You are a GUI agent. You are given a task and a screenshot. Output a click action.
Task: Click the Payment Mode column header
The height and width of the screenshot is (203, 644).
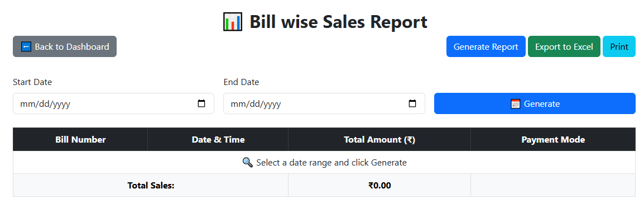point(553,140)
